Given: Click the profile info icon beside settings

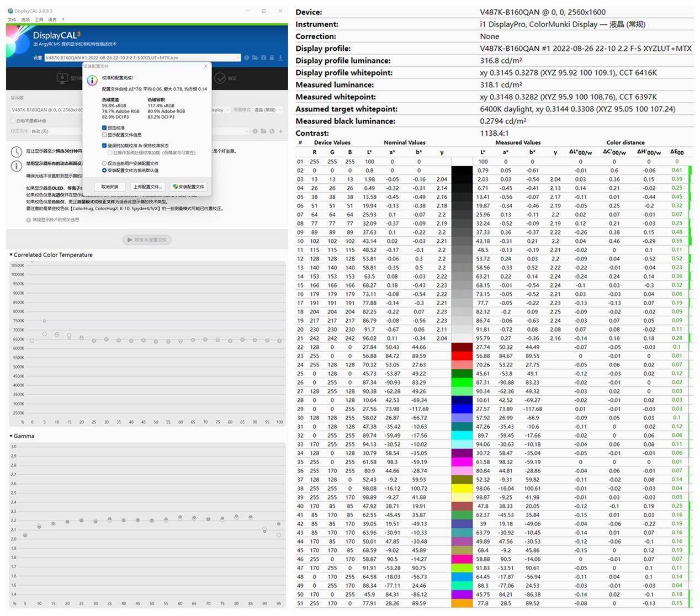Looking at the screenshot, I should tap(247, 57).
